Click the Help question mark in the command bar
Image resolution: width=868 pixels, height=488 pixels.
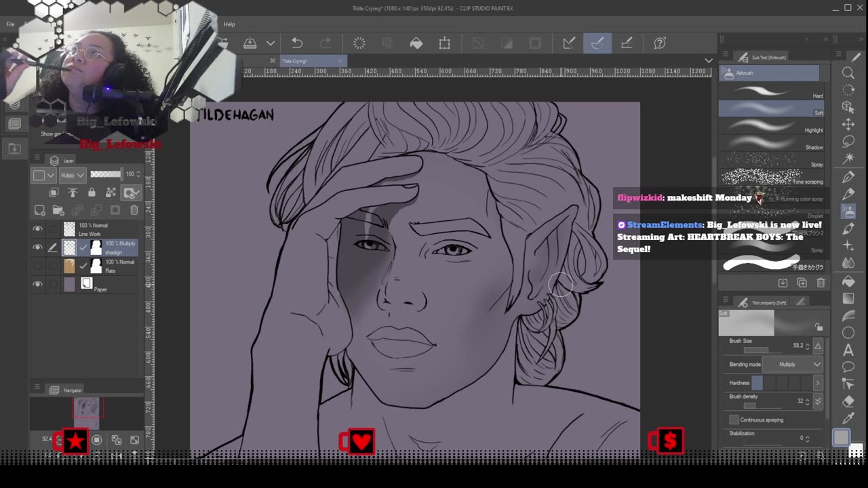coord(660,43)
